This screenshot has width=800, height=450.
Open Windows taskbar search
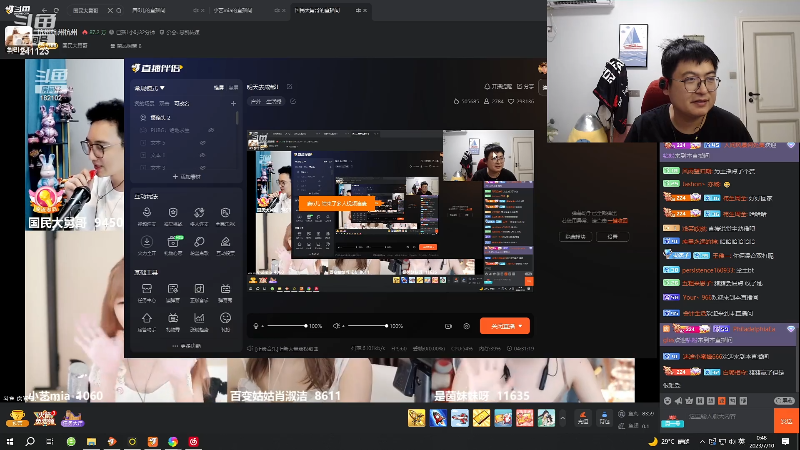point(30,441)
